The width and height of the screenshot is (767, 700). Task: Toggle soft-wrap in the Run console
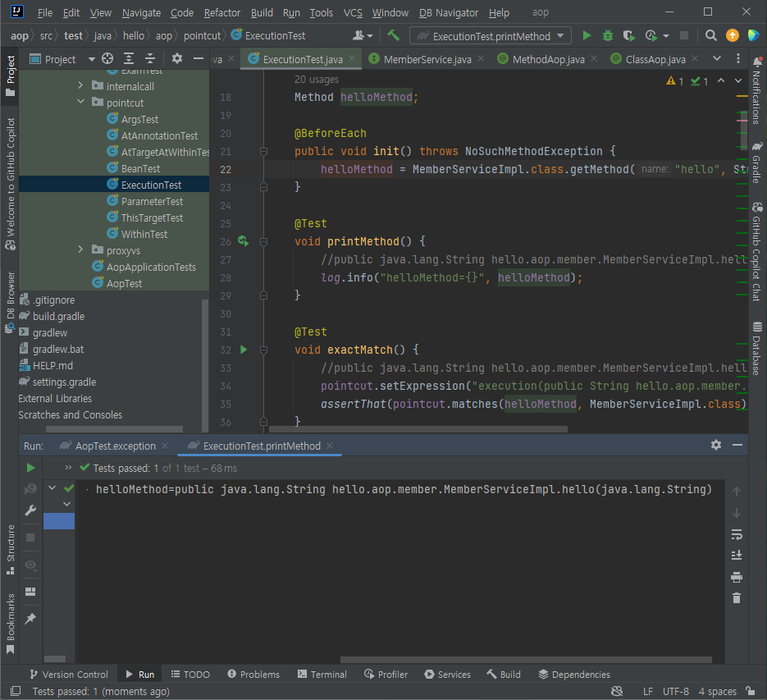tap(736, 534)
